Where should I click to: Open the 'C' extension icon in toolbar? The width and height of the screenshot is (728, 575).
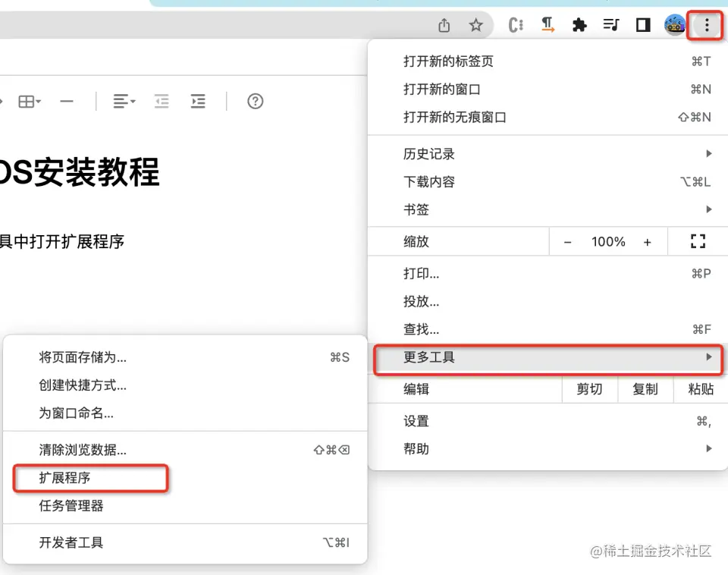click(516, 24)
